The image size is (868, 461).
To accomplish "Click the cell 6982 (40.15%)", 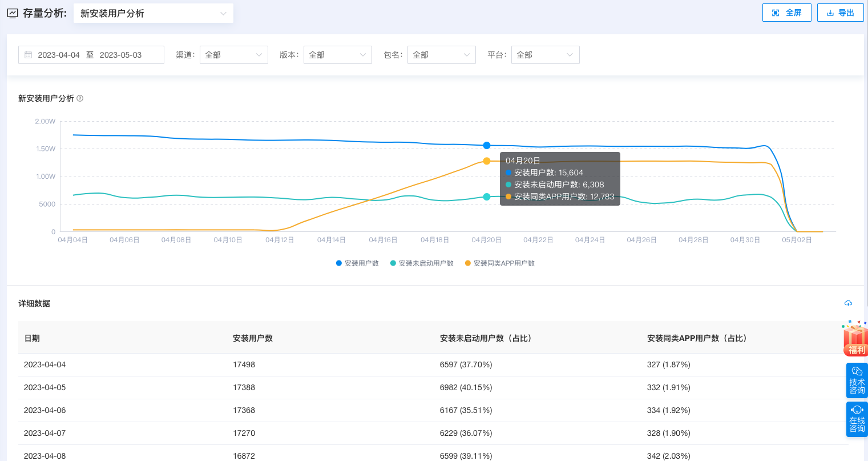I will click(x=466, y=387).
